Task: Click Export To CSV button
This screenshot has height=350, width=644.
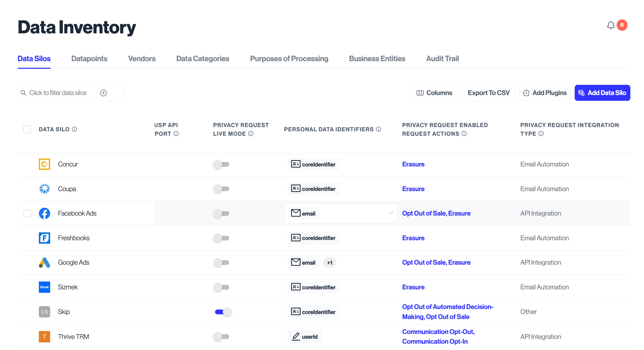Action: pos(489,93)
